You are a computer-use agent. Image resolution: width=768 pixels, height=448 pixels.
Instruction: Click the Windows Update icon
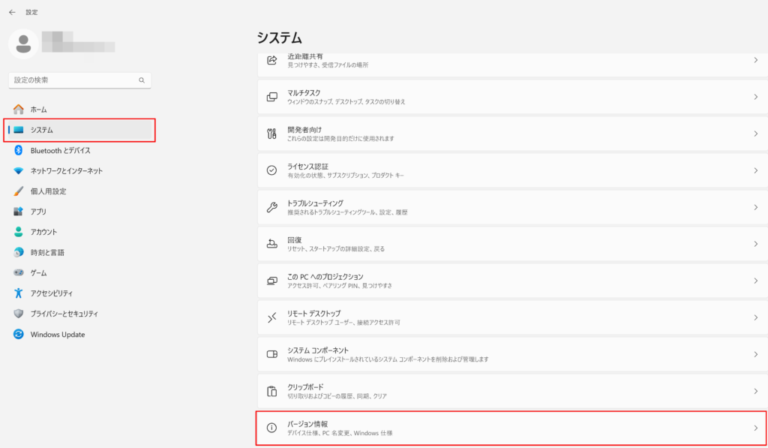[x=18, y=334]
